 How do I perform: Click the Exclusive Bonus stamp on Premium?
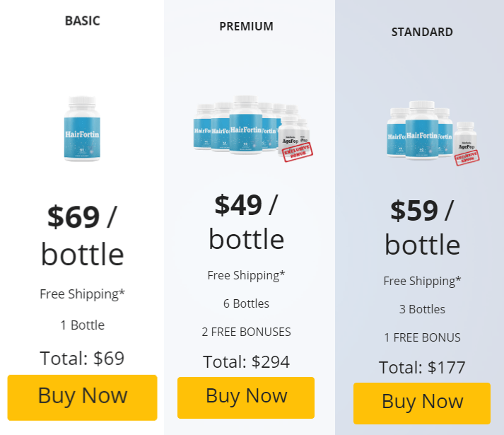(298, 152)
